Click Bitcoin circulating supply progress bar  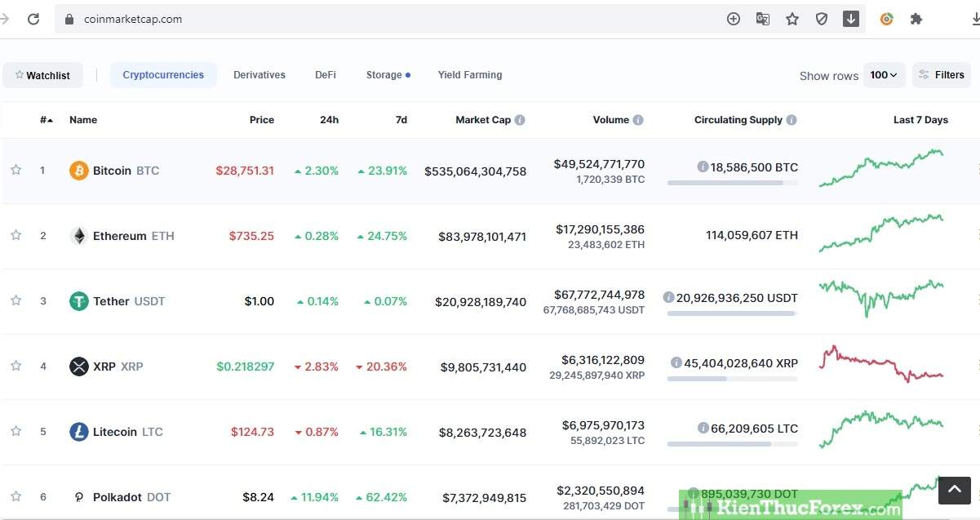point(732,183)
